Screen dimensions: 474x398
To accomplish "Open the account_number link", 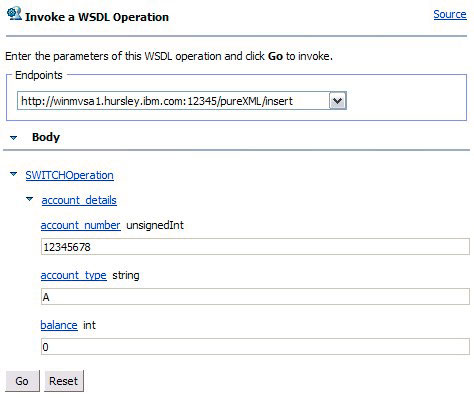I will tap(80, 225).
